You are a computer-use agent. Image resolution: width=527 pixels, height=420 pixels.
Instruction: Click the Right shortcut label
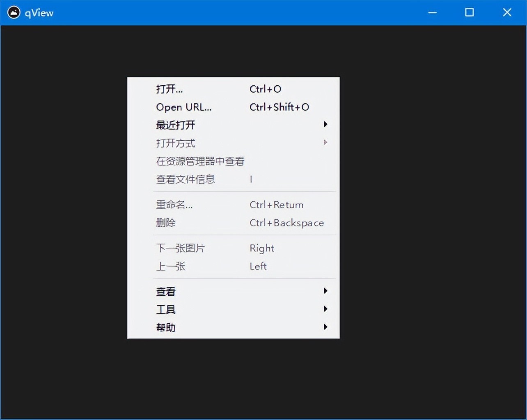click(261, 249)
